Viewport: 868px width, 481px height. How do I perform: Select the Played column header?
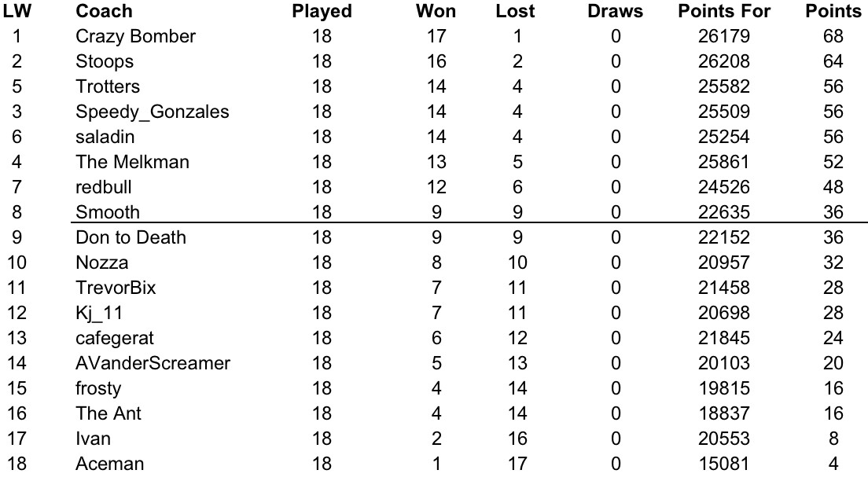click(x=322, y=11)
